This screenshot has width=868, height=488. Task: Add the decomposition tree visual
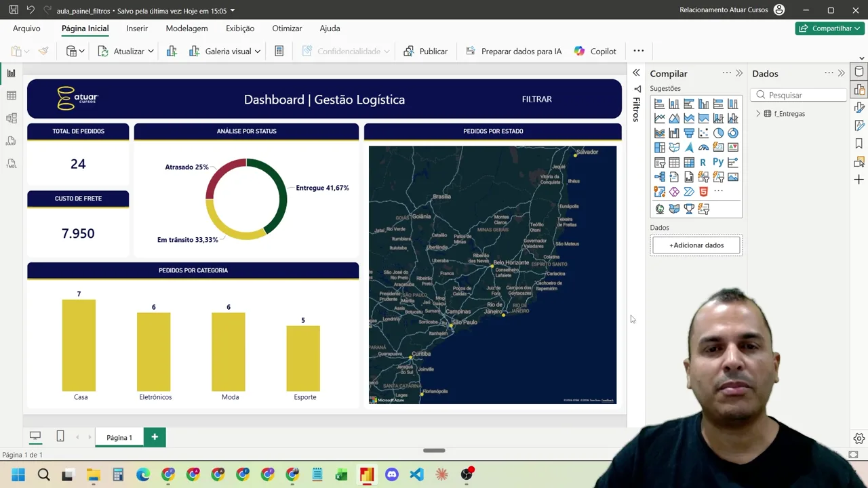click(659, 177)
